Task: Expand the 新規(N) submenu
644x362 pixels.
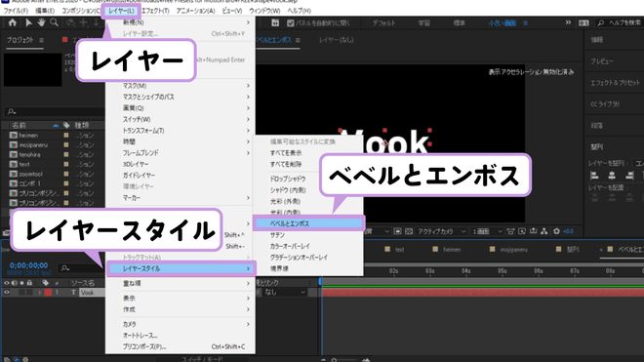Action: [180, 22]
